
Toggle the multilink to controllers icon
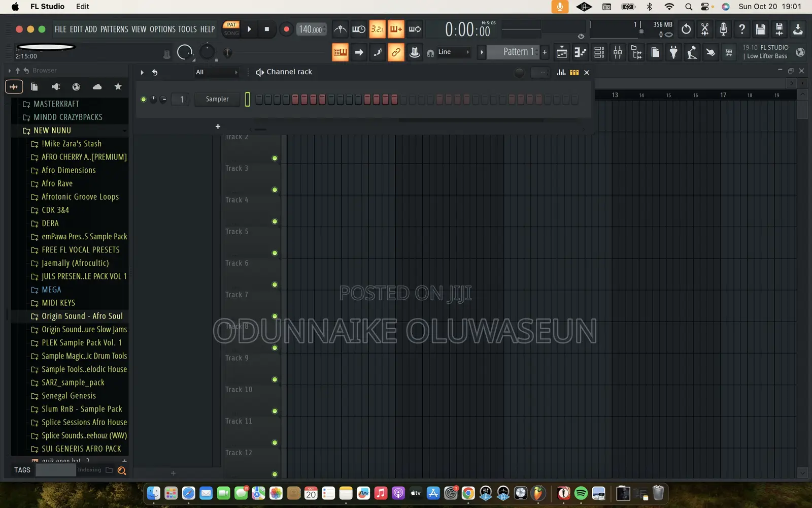(396, 52)
